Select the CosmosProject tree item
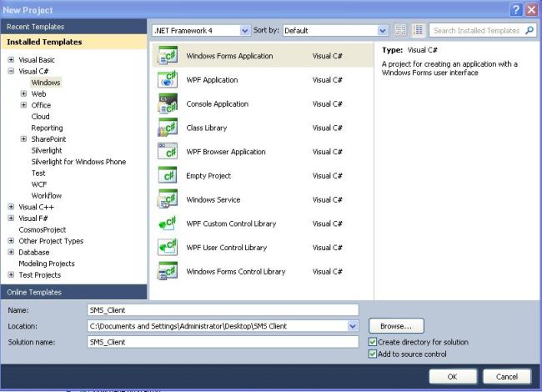Screen dimensions: 542x392 click(43, 229)
